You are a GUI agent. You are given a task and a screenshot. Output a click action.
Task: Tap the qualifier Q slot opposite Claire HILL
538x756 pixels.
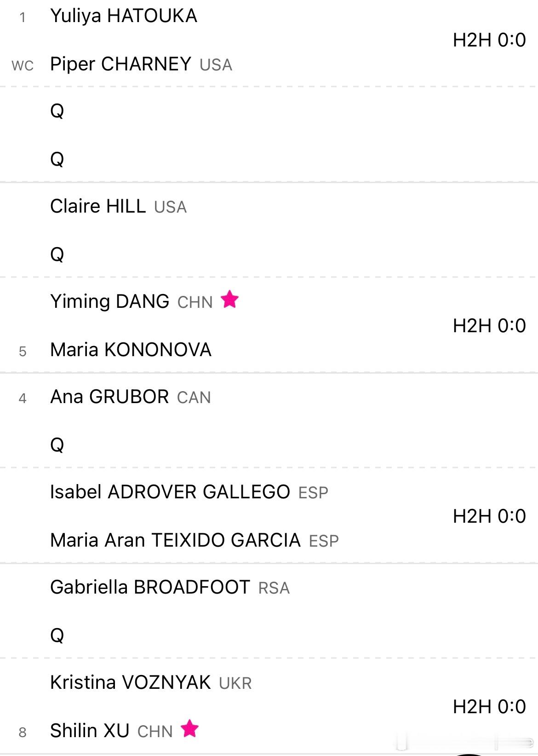click(x=57, y=254)
